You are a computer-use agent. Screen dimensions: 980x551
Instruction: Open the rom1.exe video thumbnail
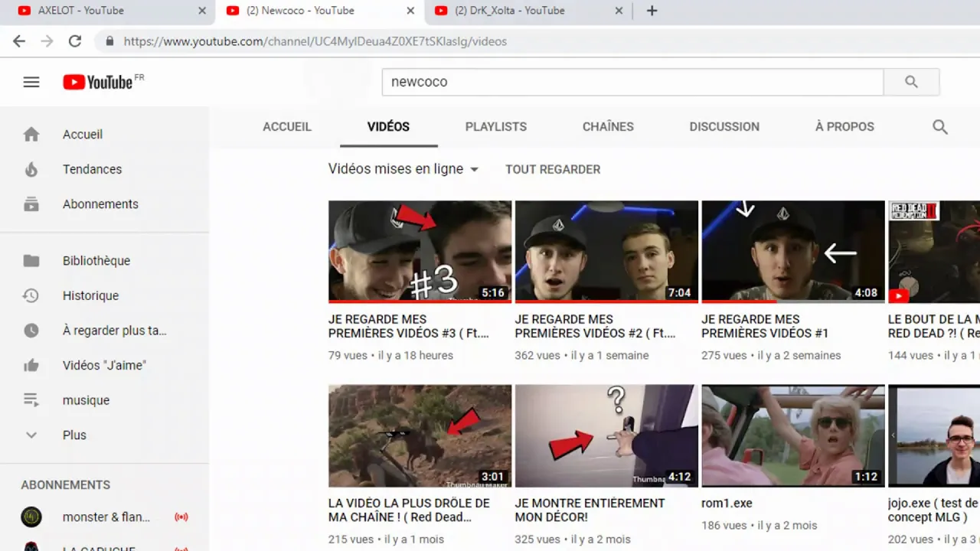click(793, 435)
